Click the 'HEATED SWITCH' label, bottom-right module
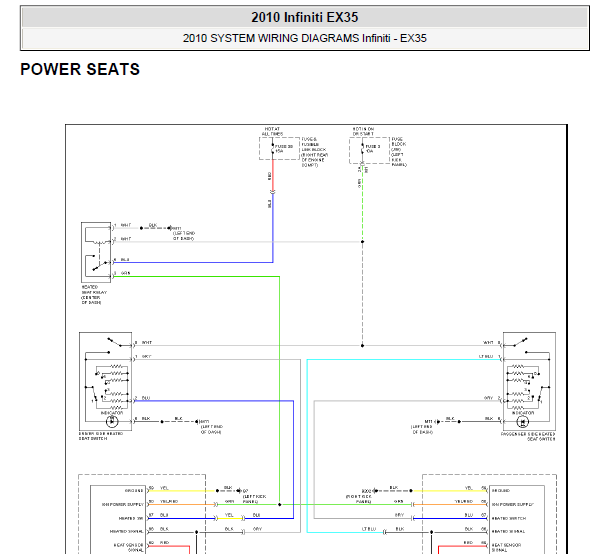 [508, 518]
